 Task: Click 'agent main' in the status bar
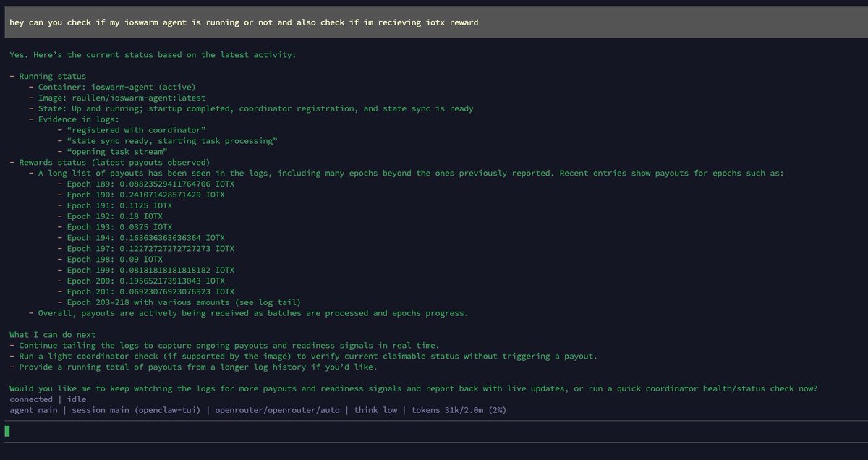(x=33, y=410)
